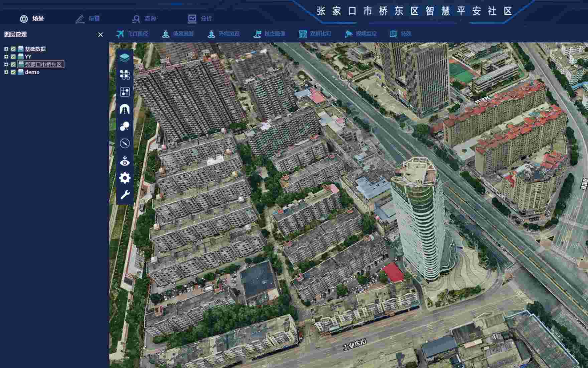
Task: Open the 分析 tab
Action: tap(200, 19)
